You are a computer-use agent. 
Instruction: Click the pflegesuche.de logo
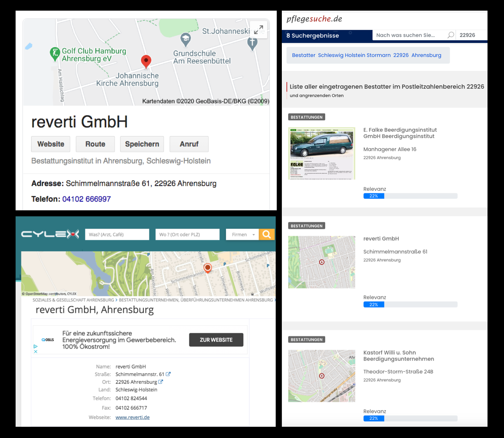click(x=314, y=19)
